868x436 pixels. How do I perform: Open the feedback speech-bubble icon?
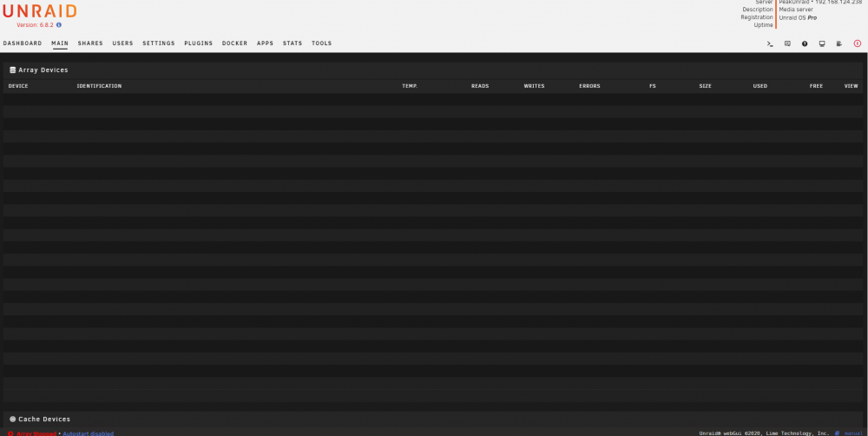(787, 43)
